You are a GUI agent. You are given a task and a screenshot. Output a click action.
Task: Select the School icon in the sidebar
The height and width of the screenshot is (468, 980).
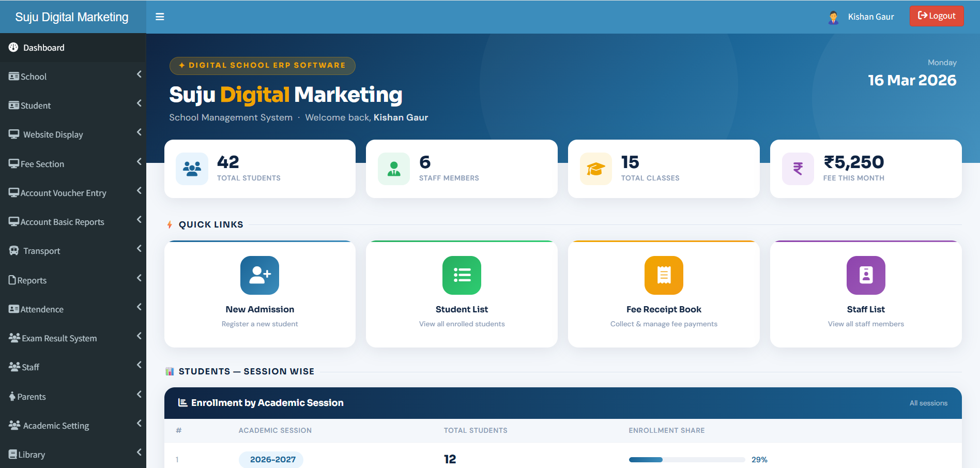click(13, 76)
